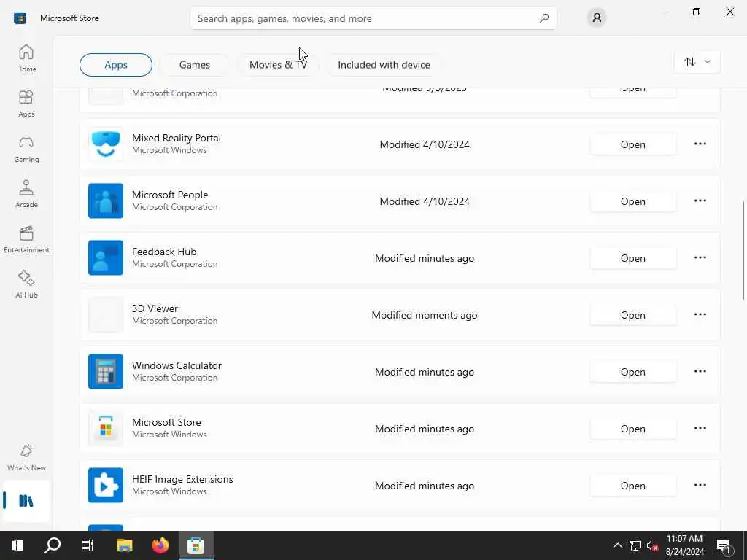Open Windows Calculator app
The height and width of the screenshot is (560, 747).
coord(632,372)
